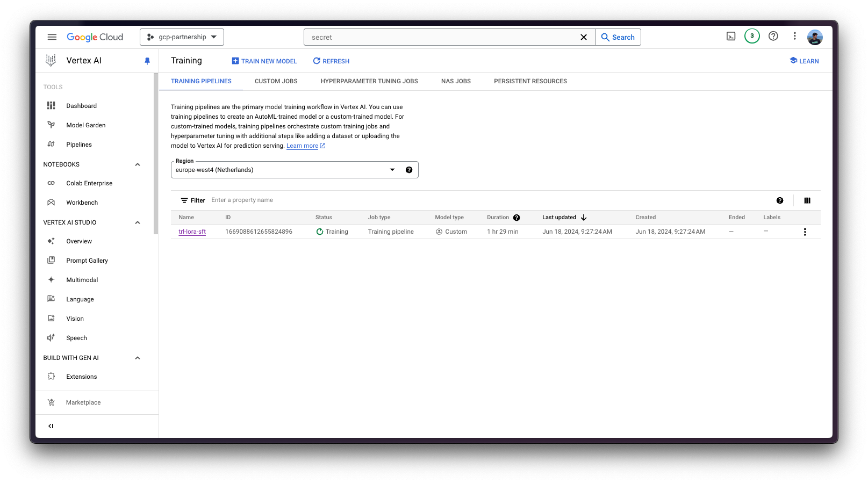Click the Duration column help icon
The height and width of the screenshot is (483, 868).
[517, 218]
